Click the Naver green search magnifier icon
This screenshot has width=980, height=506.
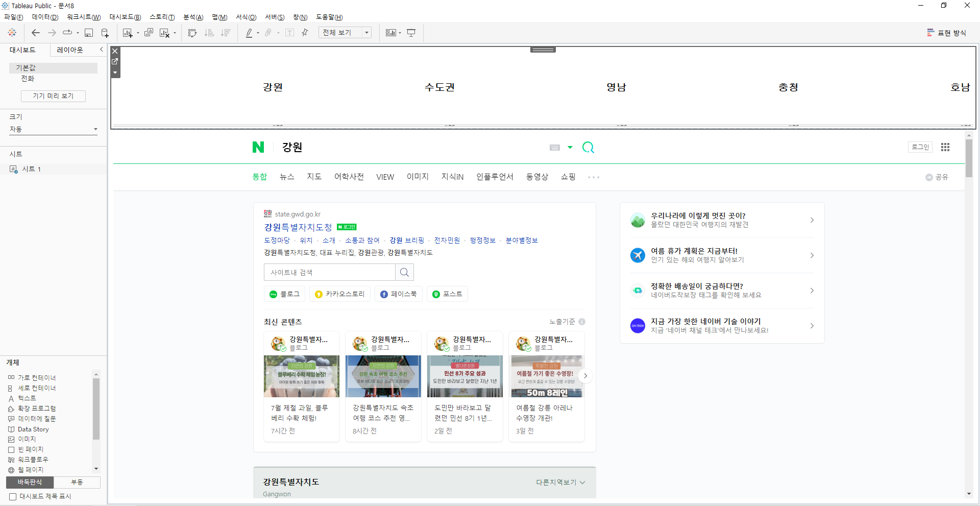(x=588, y=148)
